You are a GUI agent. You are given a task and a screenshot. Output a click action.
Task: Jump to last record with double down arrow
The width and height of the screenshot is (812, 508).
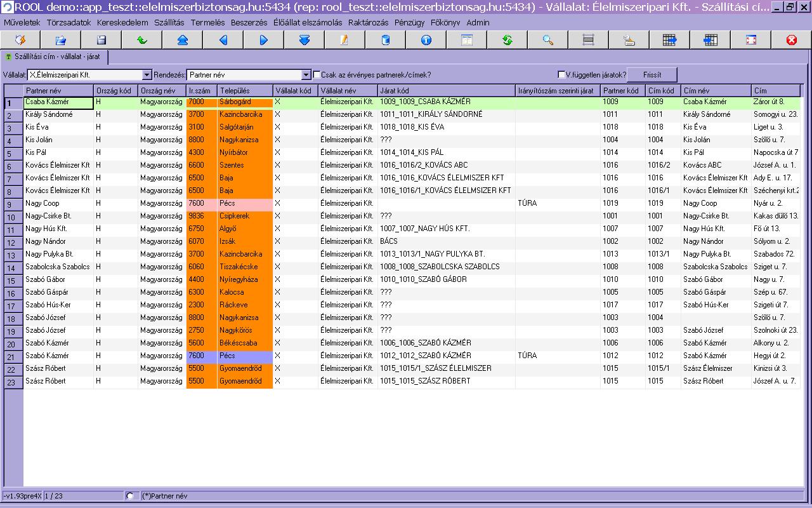[x=304, y=40]
